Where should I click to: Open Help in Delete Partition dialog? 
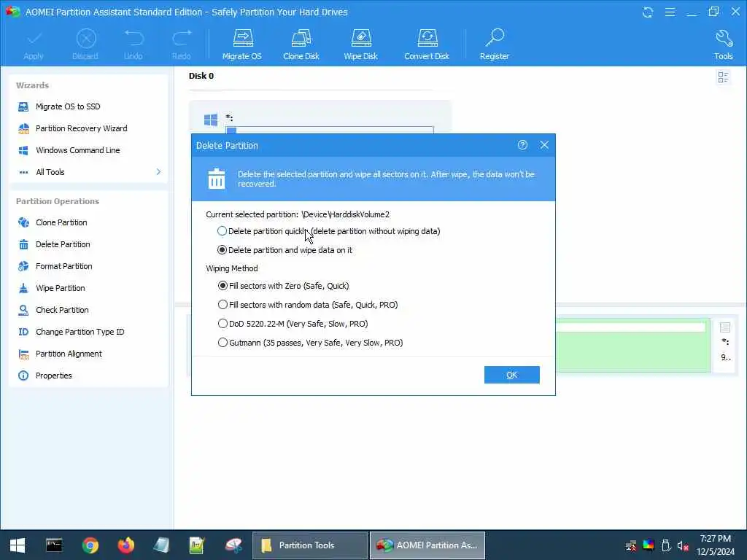522,145
